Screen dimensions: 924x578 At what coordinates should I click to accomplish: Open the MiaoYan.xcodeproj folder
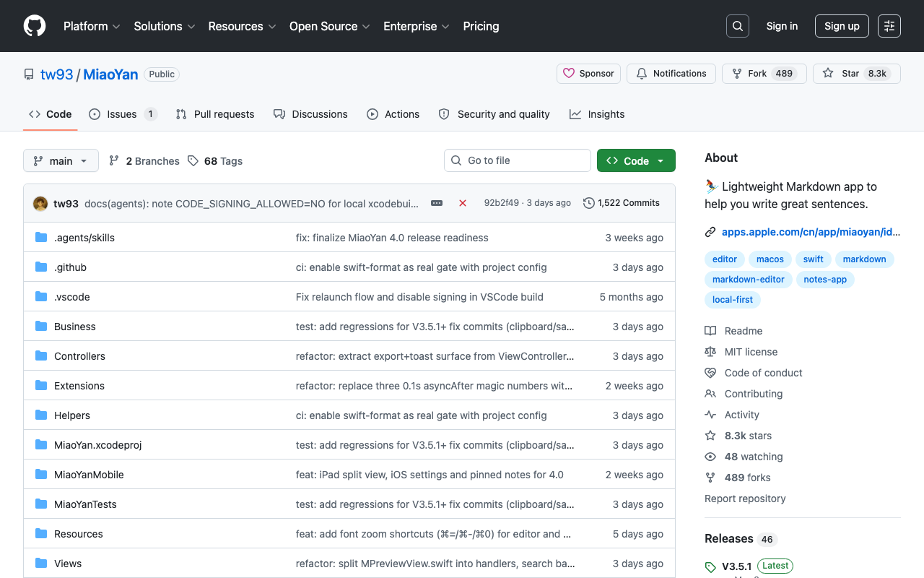[98, 445]
